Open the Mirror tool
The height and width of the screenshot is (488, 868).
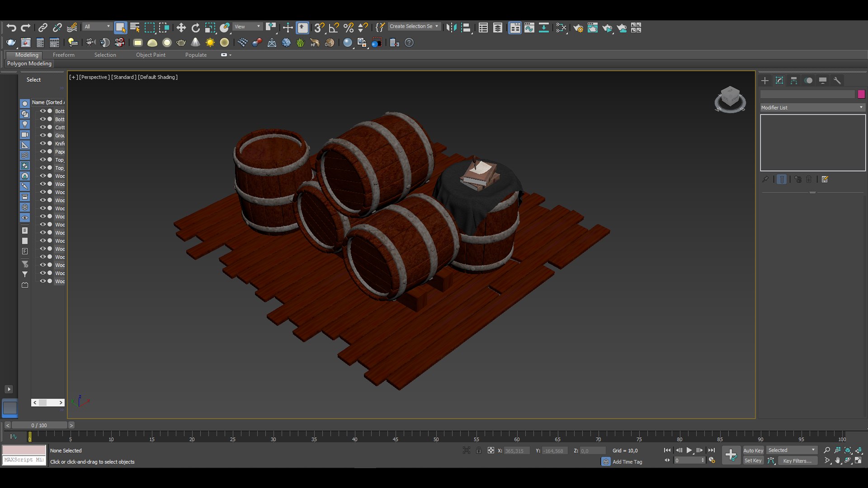pyautogui.click(x=451, y=28)
